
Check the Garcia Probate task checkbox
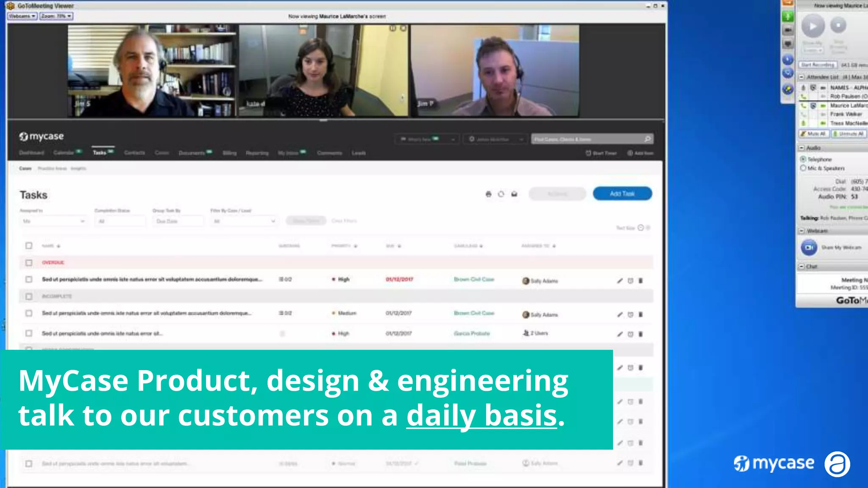tap(29, 333)
